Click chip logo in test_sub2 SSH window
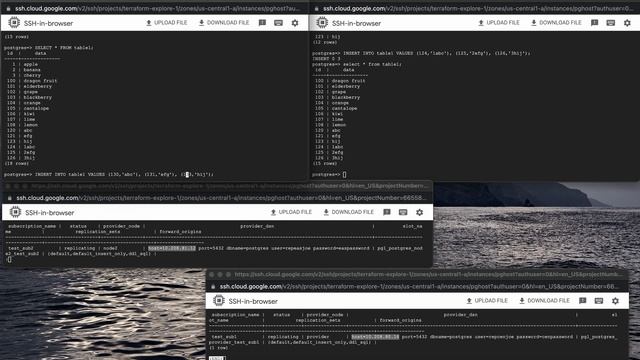640x360 pixels. pos(15,212)
